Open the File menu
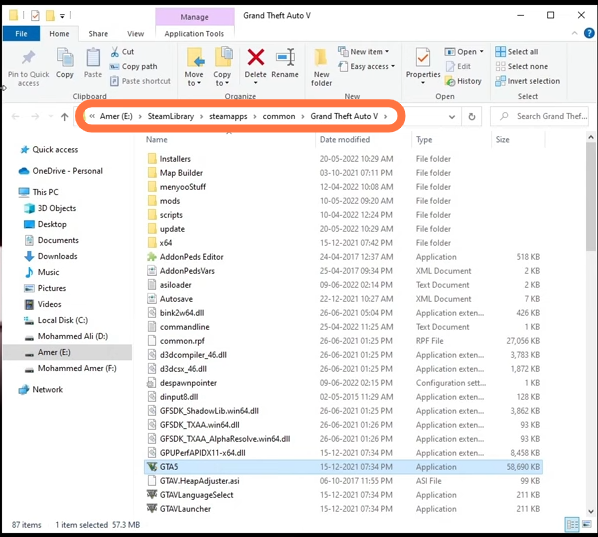The width and height of the screenshot is (598, 537). point(21,34)
